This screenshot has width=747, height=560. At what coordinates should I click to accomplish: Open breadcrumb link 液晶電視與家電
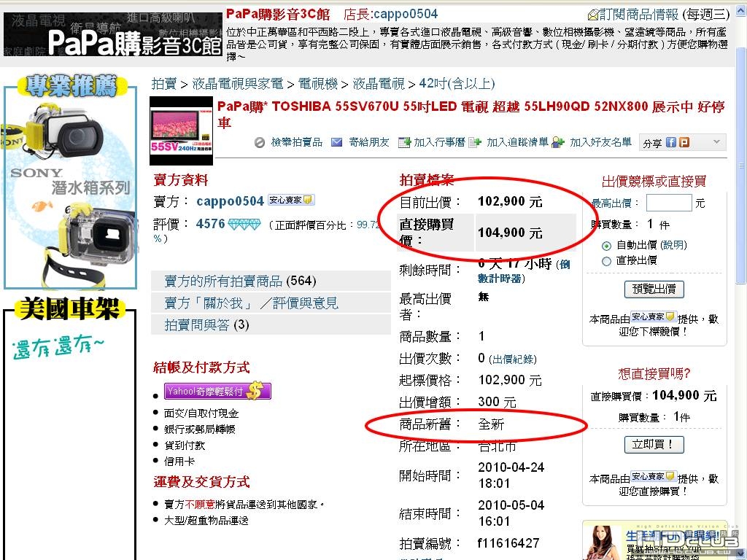[x=238, y=84]
